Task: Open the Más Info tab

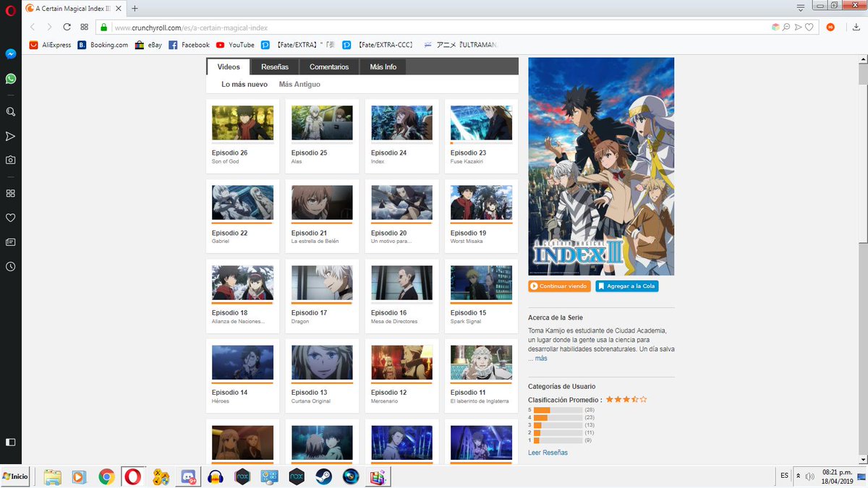Action: 383,67
